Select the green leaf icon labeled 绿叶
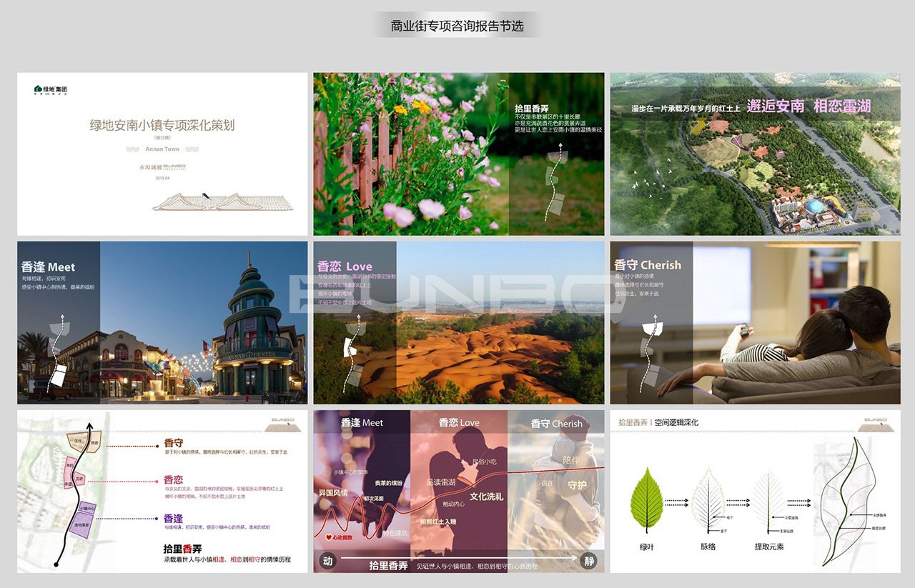The width and height of the screenshot is (915, 588). point(646,499)
